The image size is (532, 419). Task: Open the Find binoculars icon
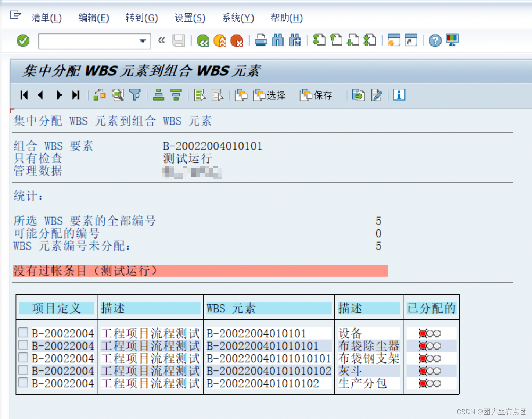(x=278, y=40)
